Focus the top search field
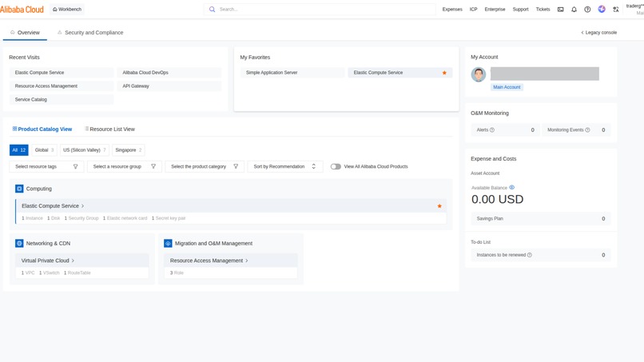The image size is (644, 362). tap(320, 9)
